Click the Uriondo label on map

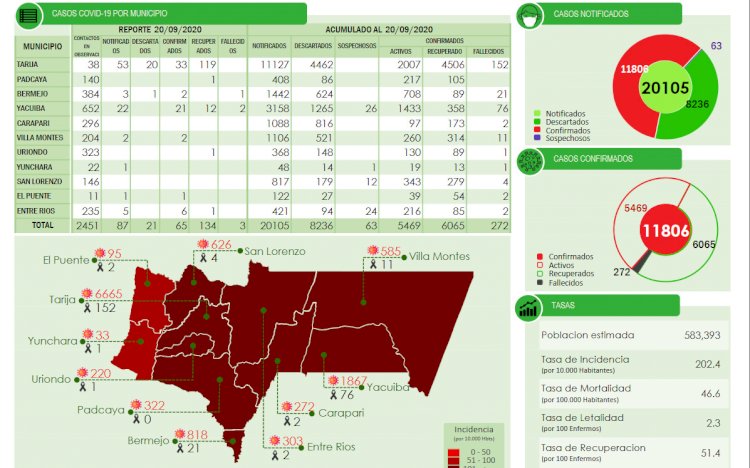(x=51, y=379)
